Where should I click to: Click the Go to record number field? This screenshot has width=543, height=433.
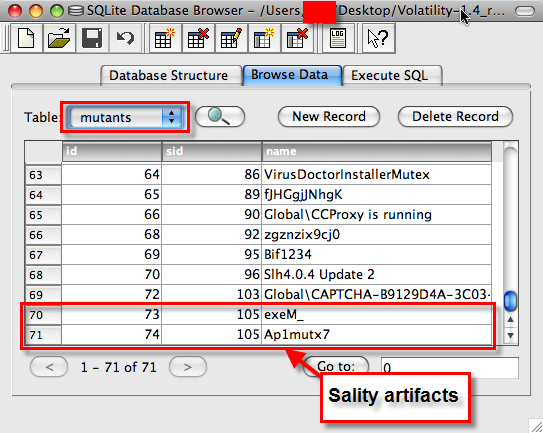(449, 368)
